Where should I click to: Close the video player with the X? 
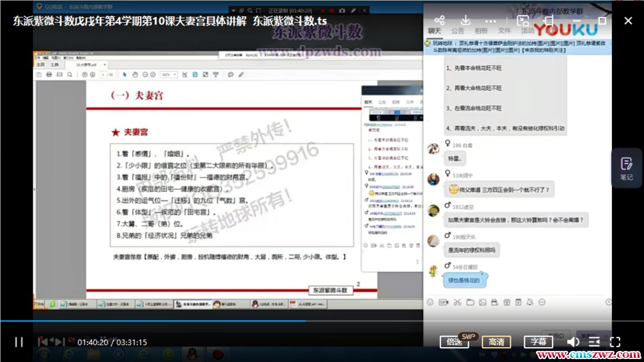pos(628,20)
